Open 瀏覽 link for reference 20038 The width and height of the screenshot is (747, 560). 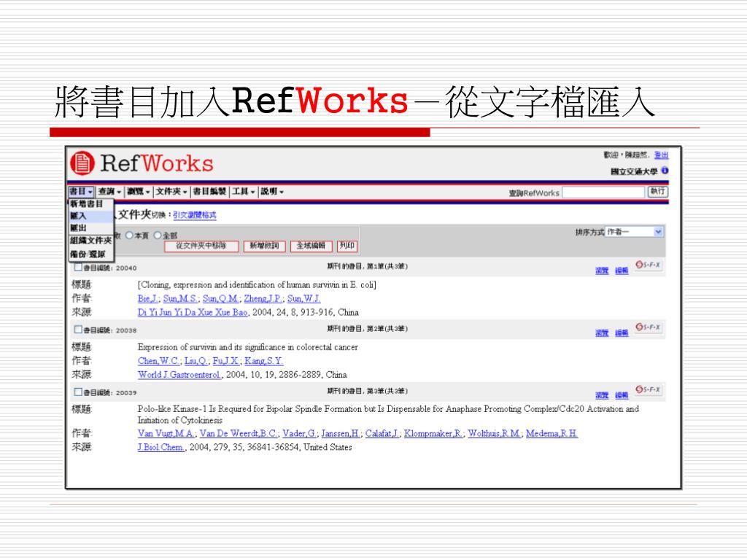(602, 332)
